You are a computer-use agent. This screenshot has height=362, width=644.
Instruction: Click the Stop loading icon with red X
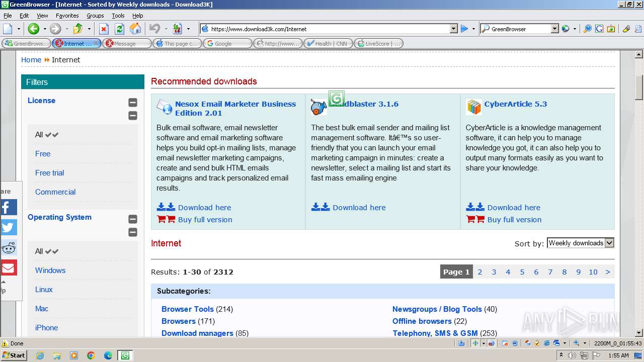click(104, 29)
